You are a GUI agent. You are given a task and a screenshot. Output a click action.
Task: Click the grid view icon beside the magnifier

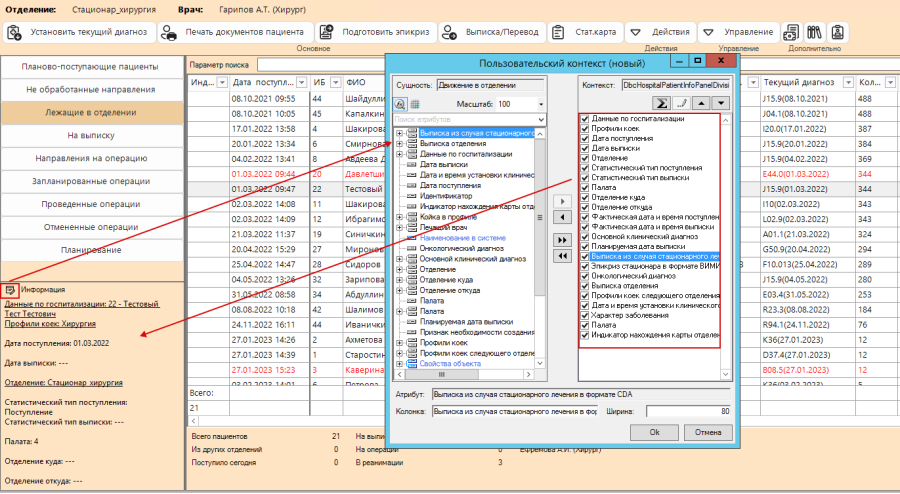tap(414, 104)
